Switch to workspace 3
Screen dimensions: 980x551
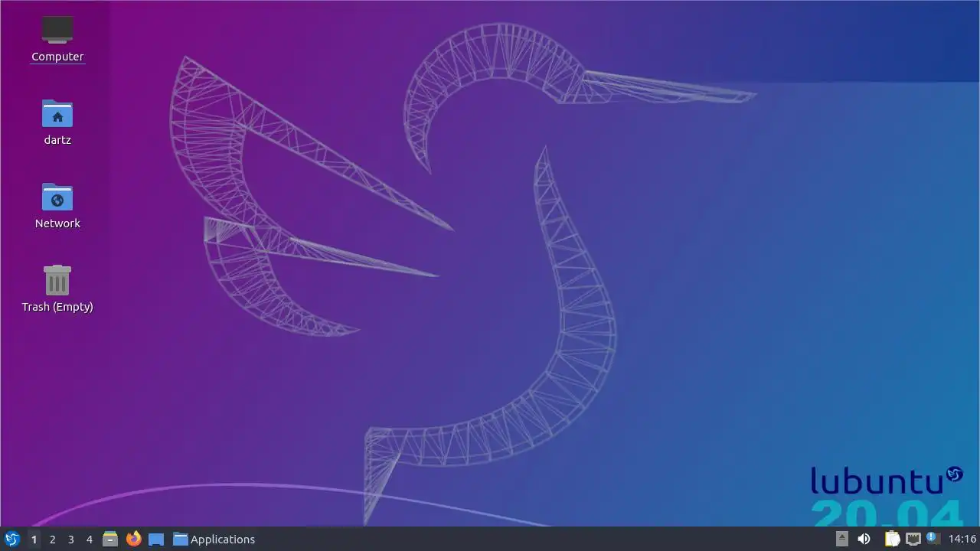tap(70, 539)
